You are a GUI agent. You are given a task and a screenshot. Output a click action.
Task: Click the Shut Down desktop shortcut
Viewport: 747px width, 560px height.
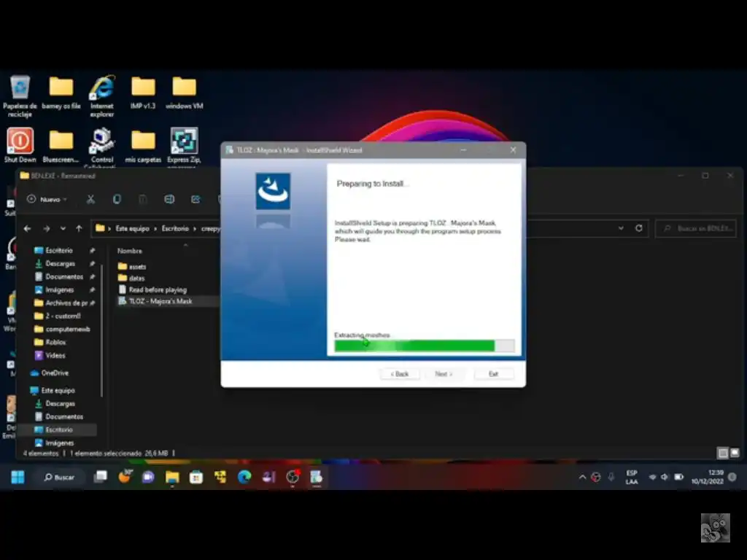[x=20, y=146]
